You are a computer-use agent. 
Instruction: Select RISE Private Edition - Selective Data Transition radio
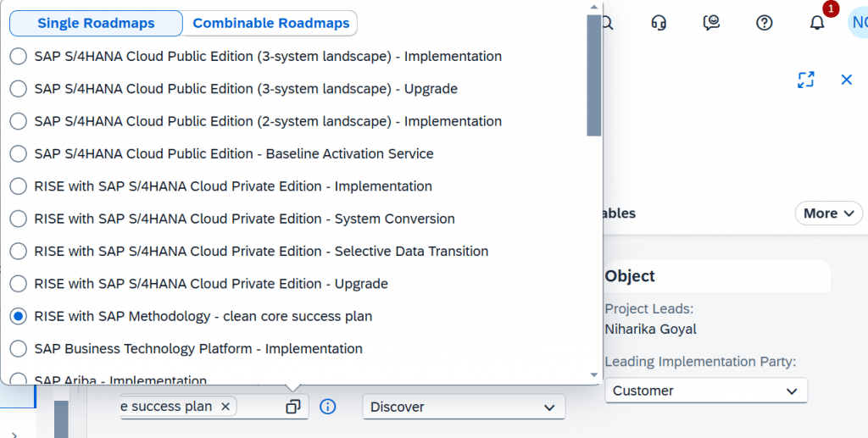point(19,251)
